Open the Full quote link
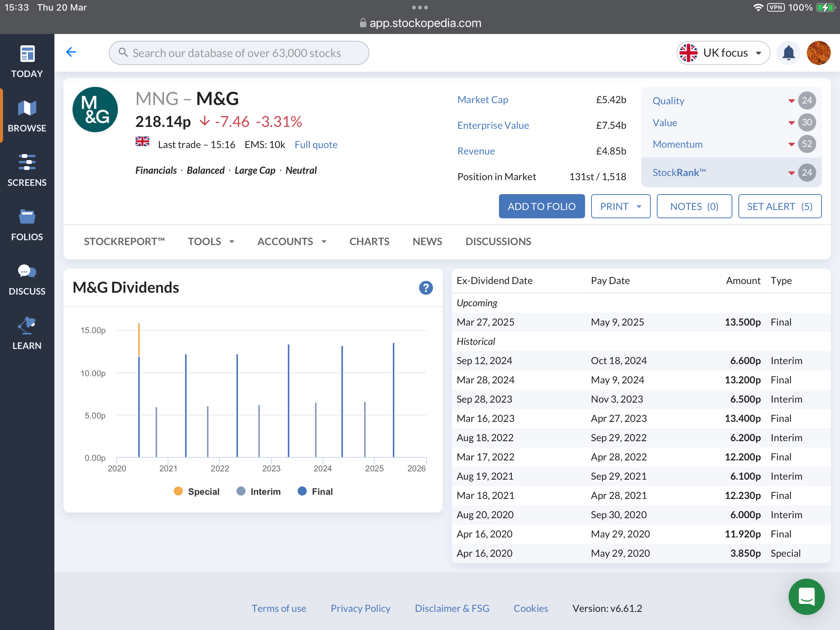Image resolution: width=840 pixels, height=630 pixels. click(x=316, y=145)
